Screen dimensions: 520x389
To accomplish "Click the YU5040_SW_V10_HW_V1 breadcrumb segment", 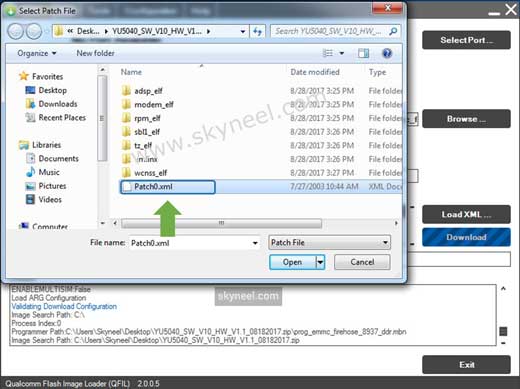I will 156,31.
